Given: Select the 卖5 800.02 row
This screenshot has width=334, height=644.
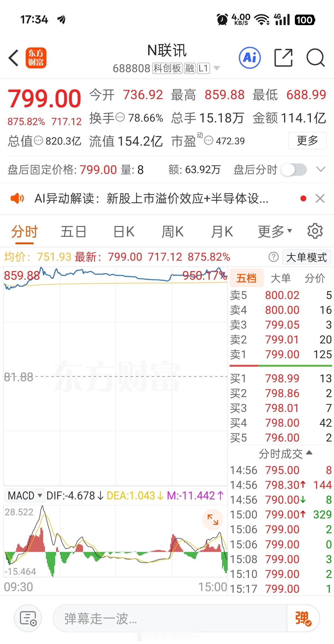Looking at the screenshot, I should [281, 295].
